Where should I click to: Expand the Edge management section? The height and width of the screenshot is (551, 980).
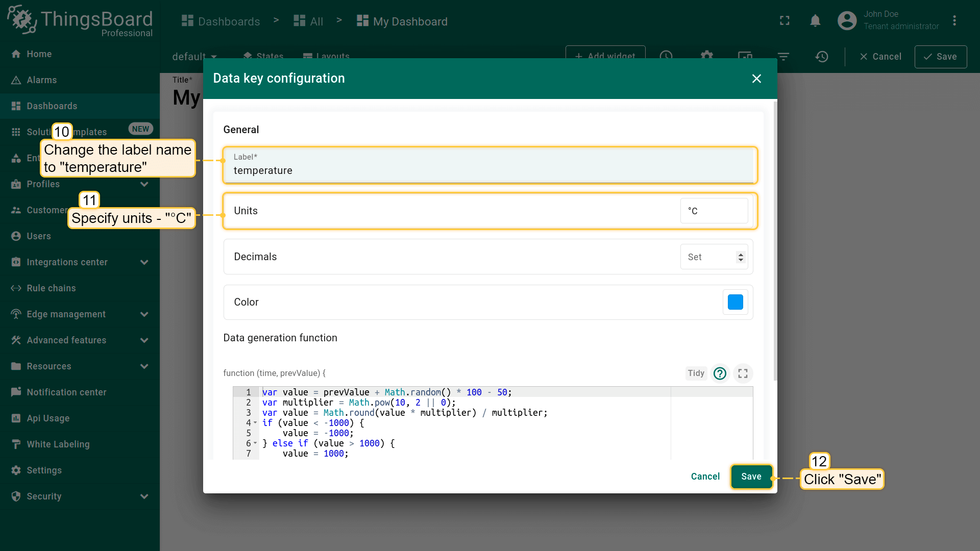point(144,314)
